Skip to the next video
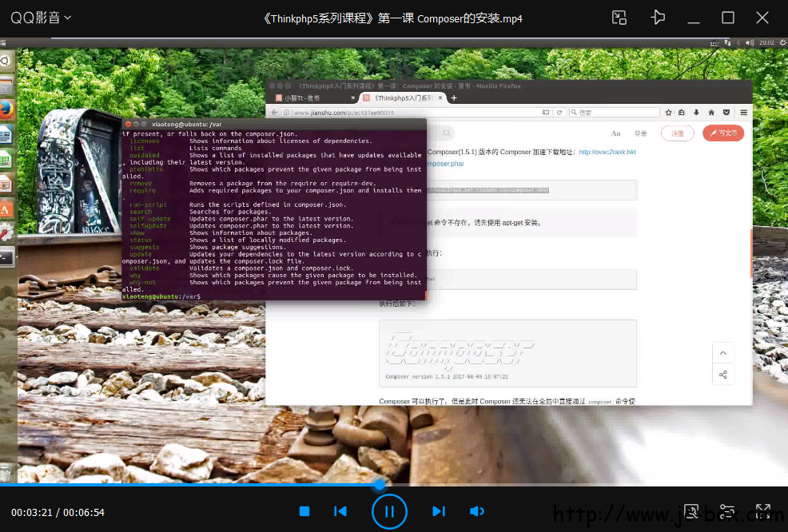 [439, 511]
